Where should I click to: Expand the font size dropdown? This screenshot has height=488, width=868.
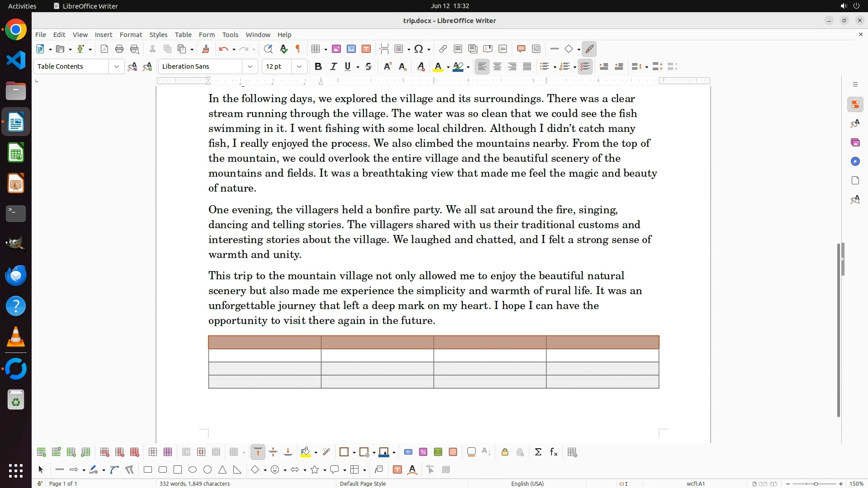coord(299,66)
